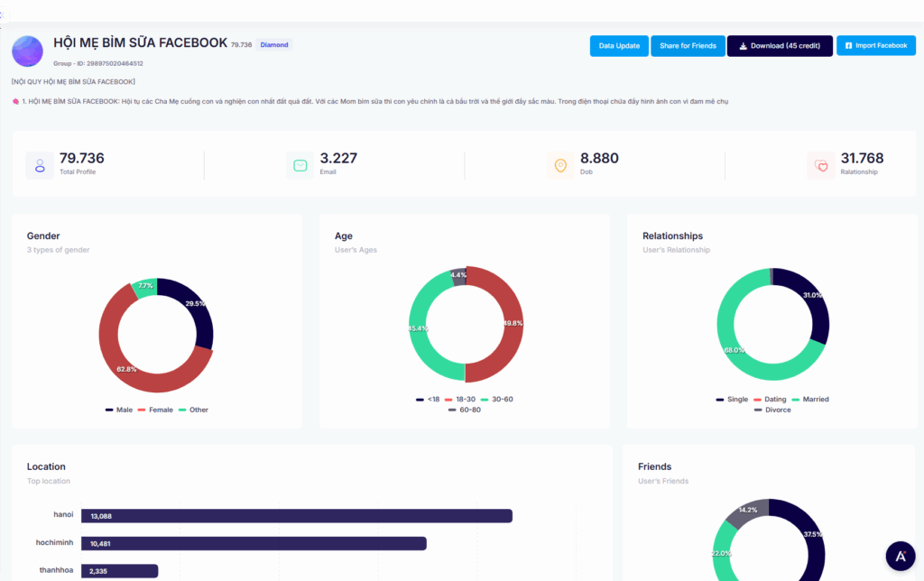Click the 'Friends' card heading
924x581 pixels.
[x=655, y=466]
